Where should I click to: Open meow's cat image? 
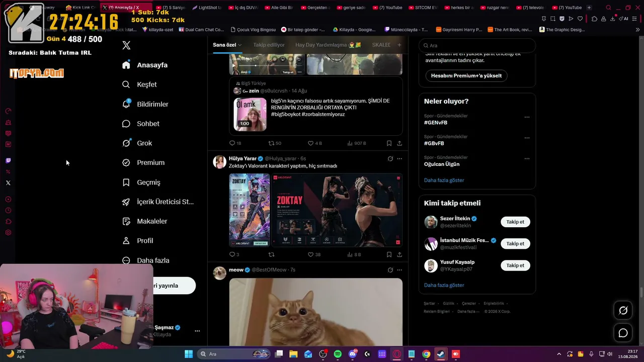316,312
